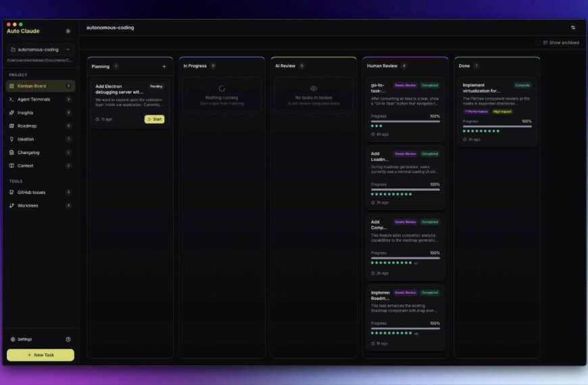
Task: Click clock icon on go-to-task card
Action: 373,134
